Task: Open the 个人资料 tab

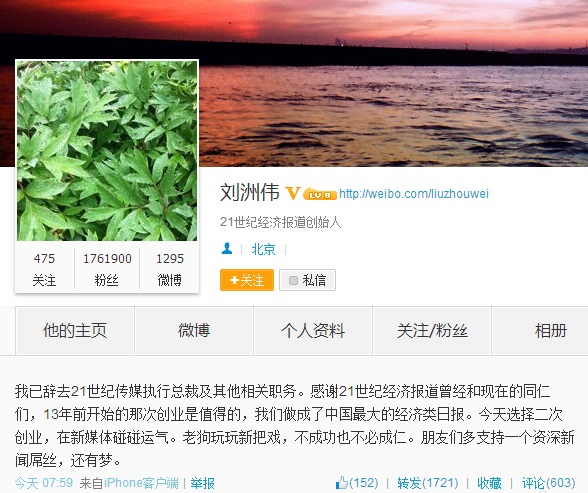Action: tap(313, 331)
